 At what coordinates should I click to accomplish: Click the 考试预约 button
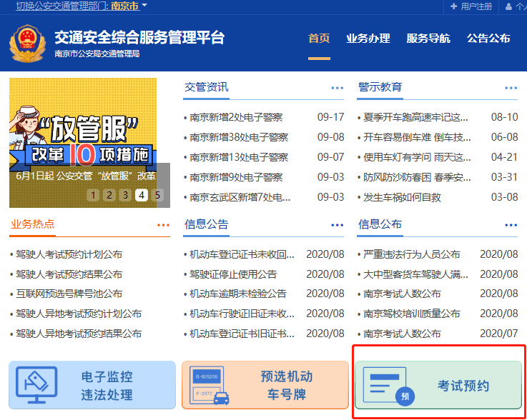438,385
